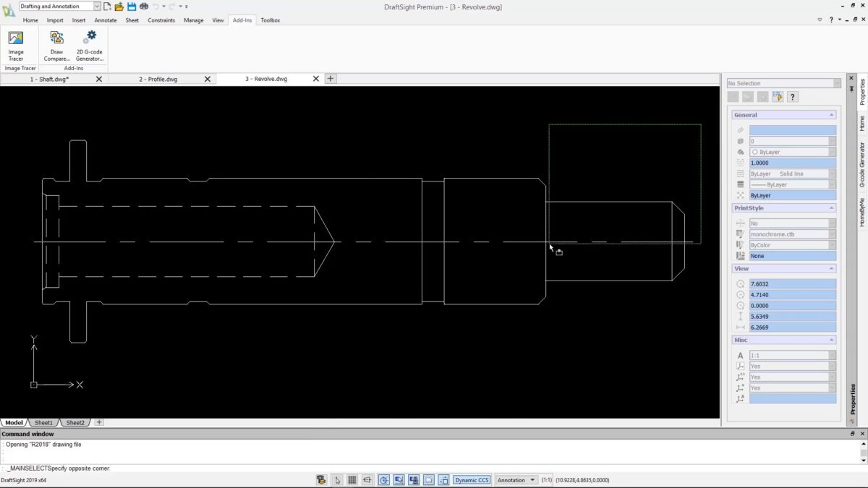Switch to the 1 - Shaft.dwg document tab
This screenshot has width=868, height=488.
tap(49, 79)
